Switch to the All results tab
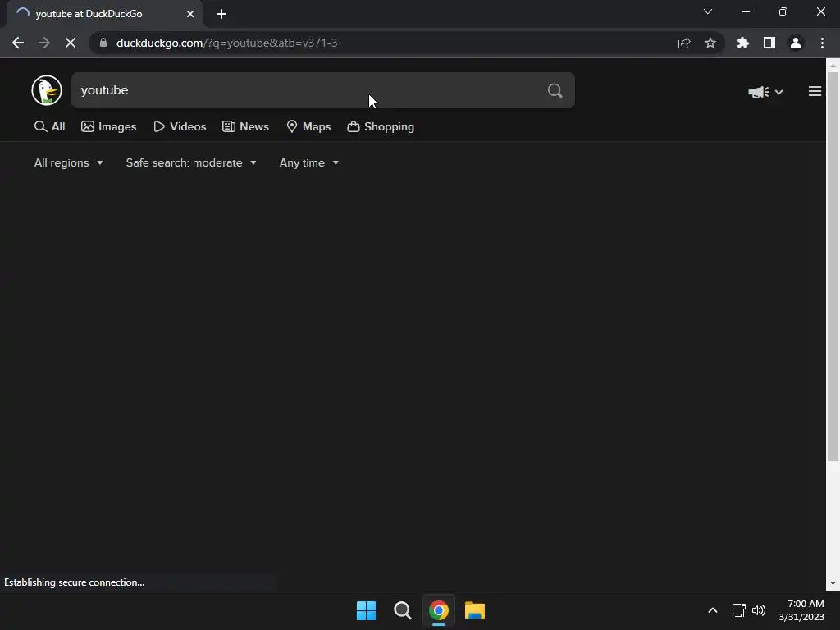The image size is (840, 630). 49,127
